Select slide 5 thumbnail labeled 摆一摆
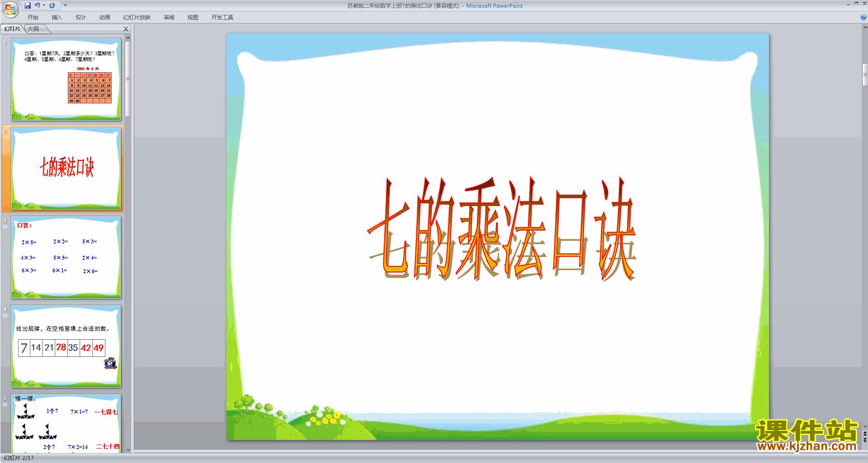The height and width of the screenshot is (463, 868). click(66, 423)
